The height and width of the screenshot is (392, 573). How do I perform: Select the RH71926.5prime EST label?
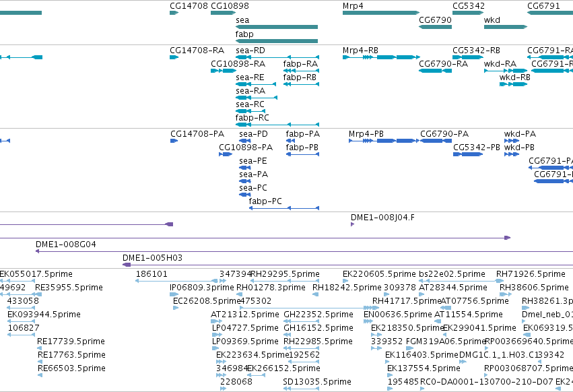click(531, 274)
